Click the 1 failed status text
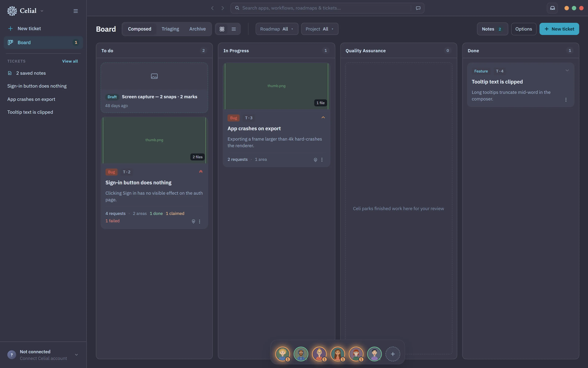 click(x=112, y=221)
